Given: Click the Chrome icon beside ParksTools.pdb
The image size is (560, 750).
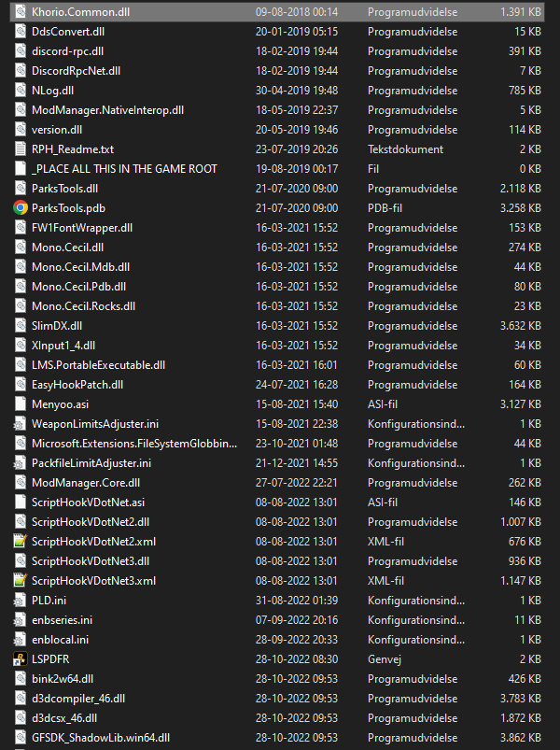Looking at the screenshot, I should (21, 208).
